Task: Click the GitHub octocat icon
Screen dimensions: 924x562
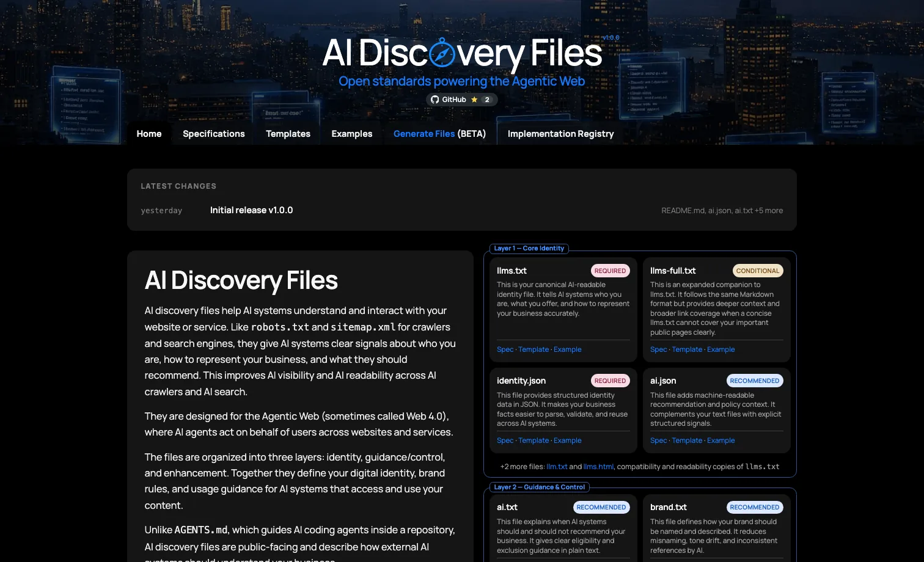Action: click(434, 99)
